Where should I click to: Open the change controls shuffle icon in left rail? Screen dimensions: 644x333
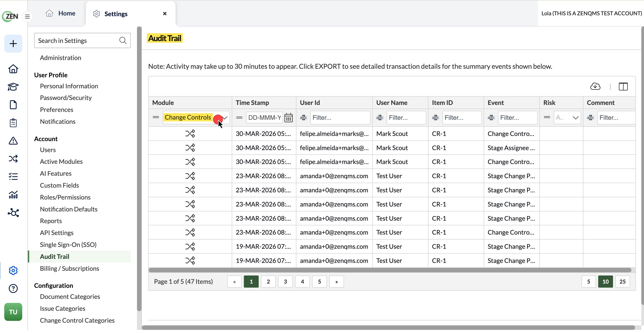13,159
